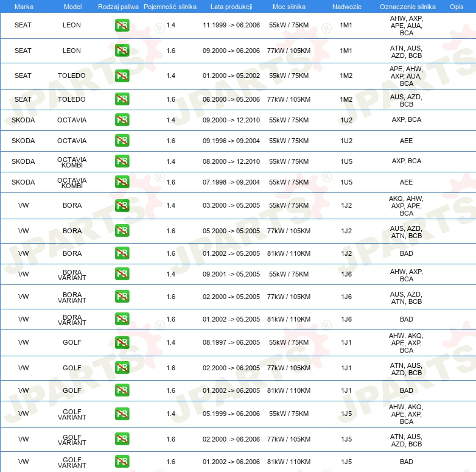Click the Moc silnika column header
This screenshot has width=476, height=472.
[289, 7]
